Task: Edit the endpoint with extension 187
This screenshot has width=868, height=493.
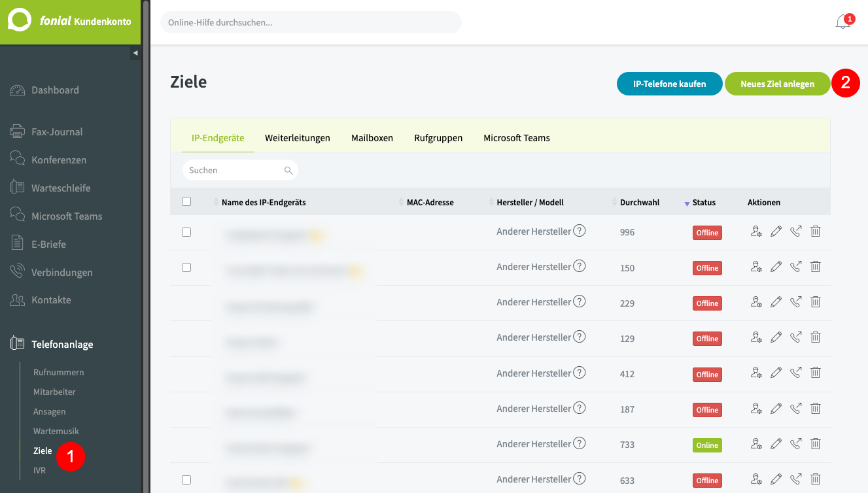Action: pyautogui.click(x=776, y=409)
